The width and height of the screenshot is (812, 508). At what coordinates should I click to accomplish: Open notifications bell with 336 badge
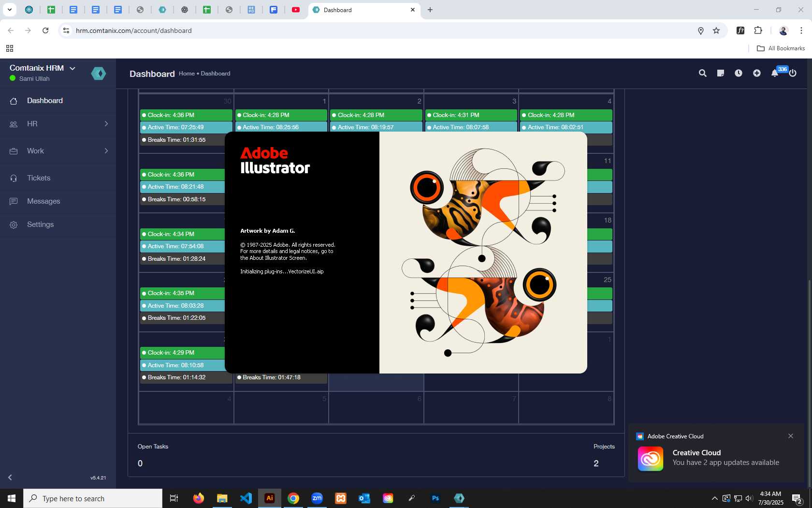[775, 73]
